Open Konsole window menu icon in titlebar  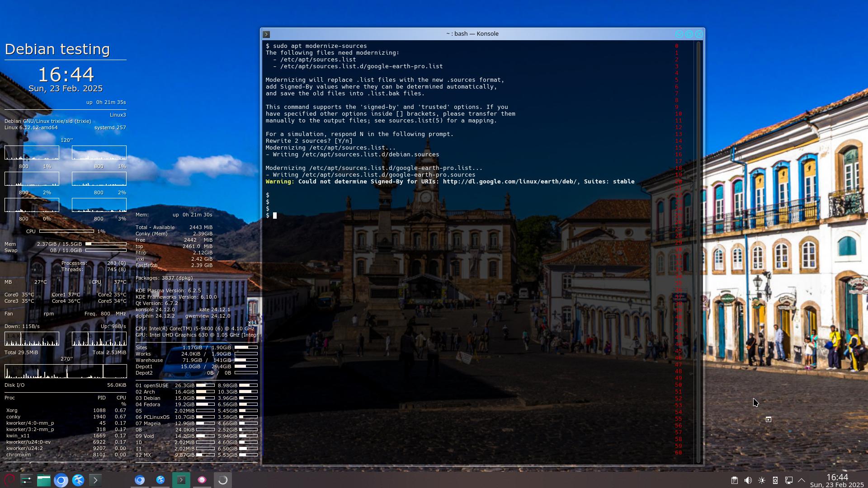(266, 34)
